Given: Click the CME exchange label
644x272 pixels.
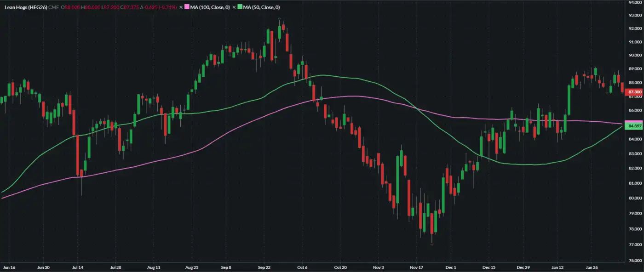Looking at the screenshot, I should pyautogui.click(x=54, y=7).
